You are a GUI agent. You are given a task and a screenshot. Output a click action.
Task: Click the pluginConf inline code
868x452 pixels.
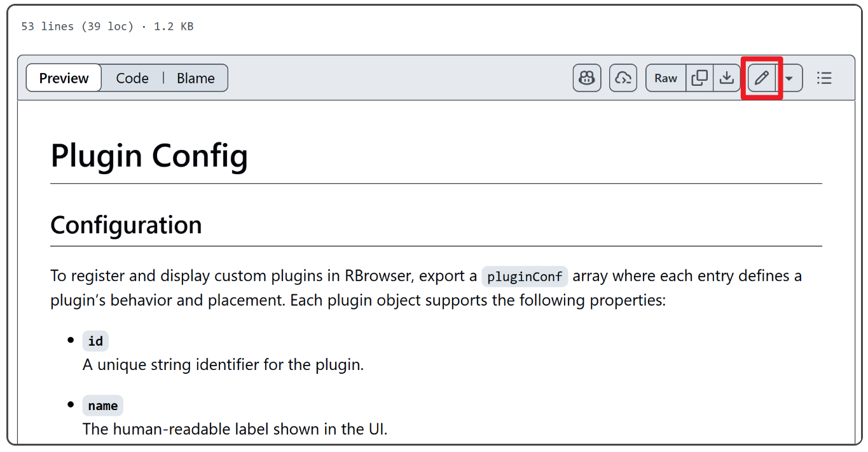click(x=525, y=277)
